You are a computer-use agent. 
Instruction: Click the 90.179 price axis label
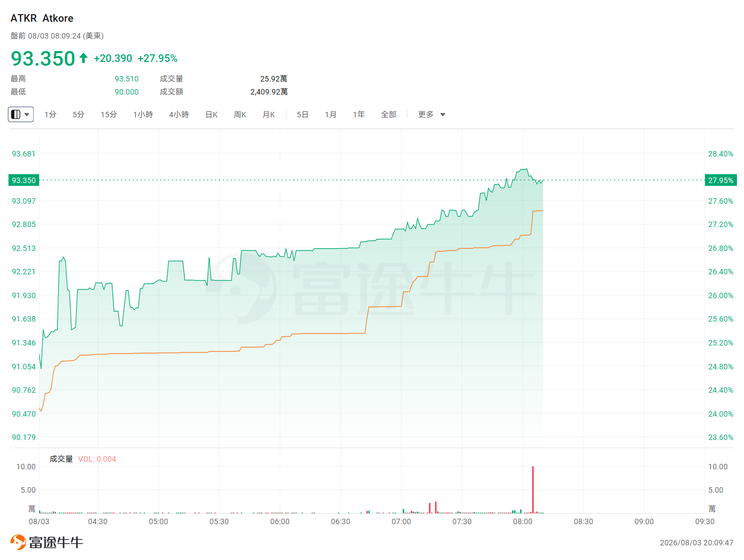[24, 437]
